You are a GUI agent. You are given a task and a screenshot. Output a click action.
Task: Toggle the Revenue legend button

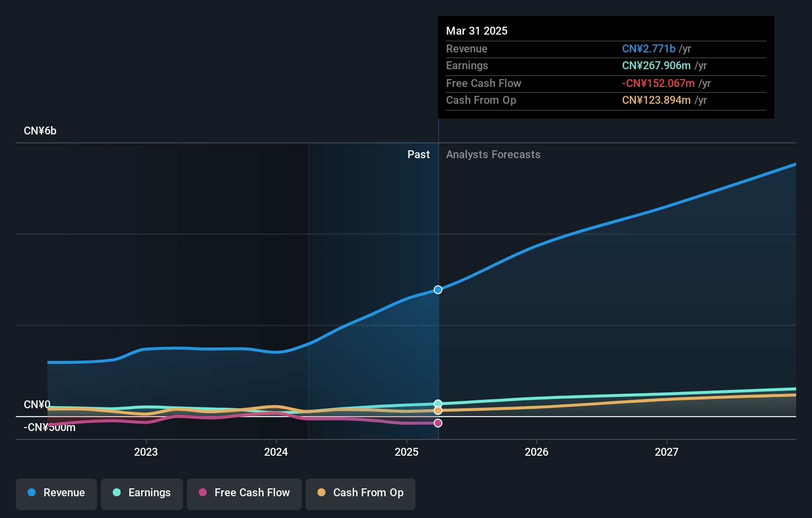point(56,494)
